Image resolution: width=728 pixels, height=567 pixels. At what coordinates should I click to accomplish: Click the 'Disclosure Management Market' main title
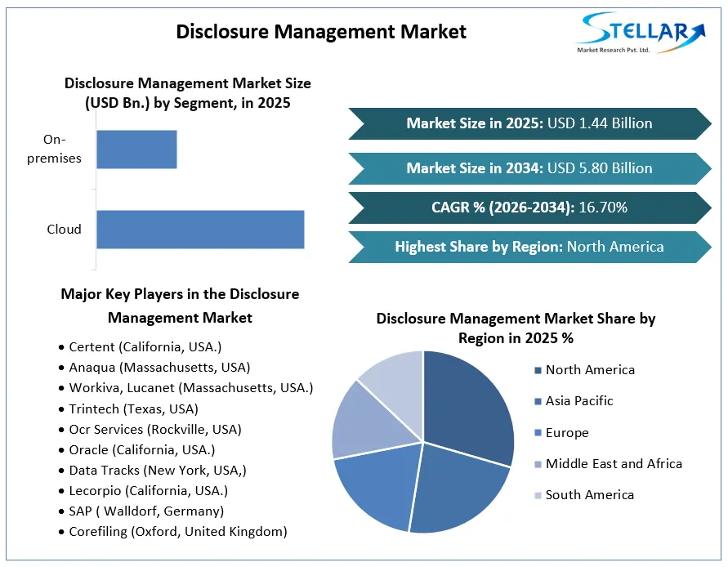[x=321, y=32]
